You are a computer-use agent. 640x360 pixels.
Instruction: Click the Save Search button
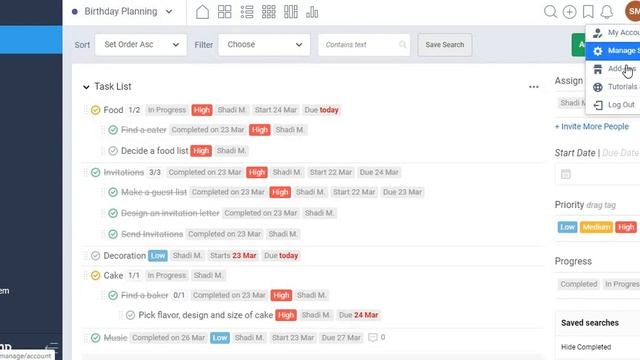pos(444,45)
